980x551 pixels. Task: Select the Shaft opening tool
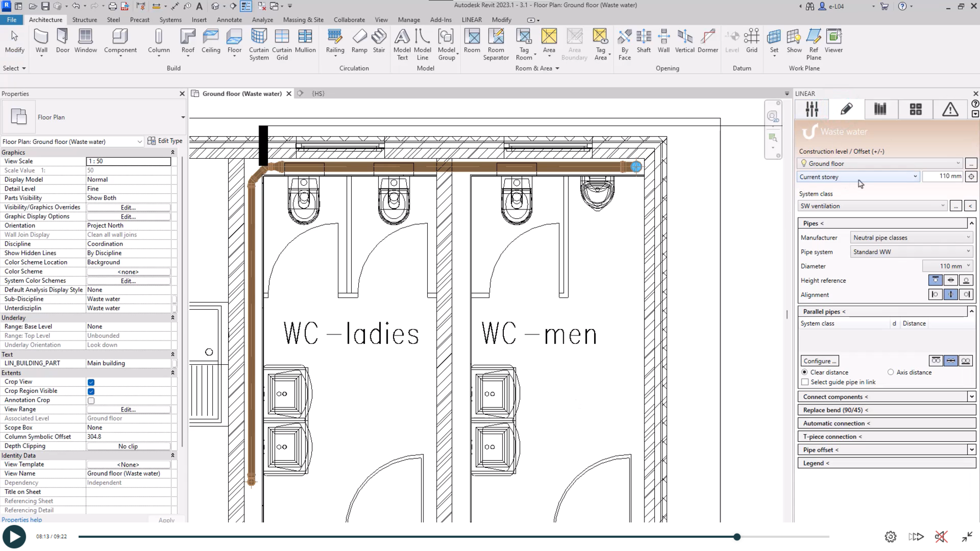click(643, 41)
